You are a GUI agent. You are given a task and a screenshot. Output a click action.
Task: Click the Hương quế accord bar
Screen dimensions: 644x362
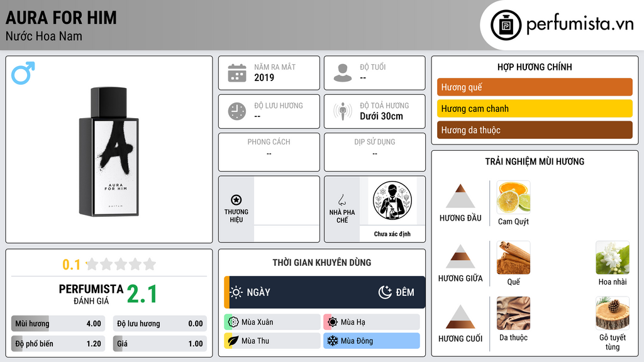[535, 87]
